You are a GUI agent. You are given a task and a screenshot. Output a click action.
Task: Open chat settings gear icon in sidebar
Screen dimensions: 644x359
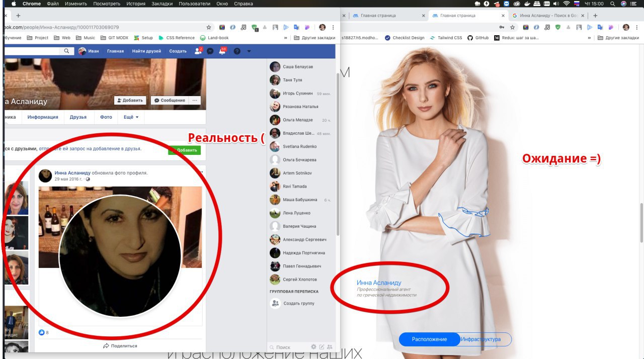point(313,347)
